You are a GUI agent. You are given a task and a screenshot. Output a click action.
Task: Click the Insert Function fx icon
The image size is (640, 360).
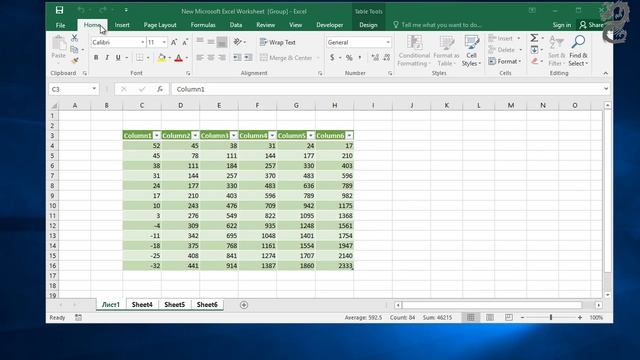(x=160, y=89)
